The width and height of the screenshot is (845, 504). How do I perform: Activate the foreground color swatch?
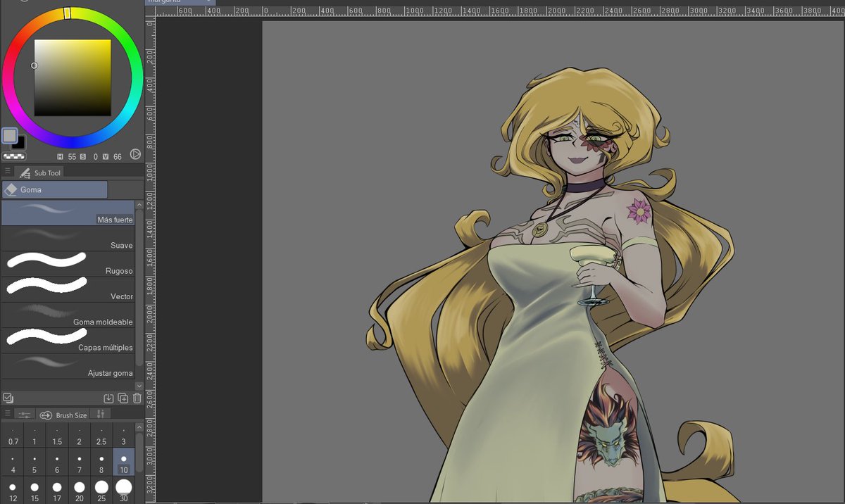coord(10,135)
